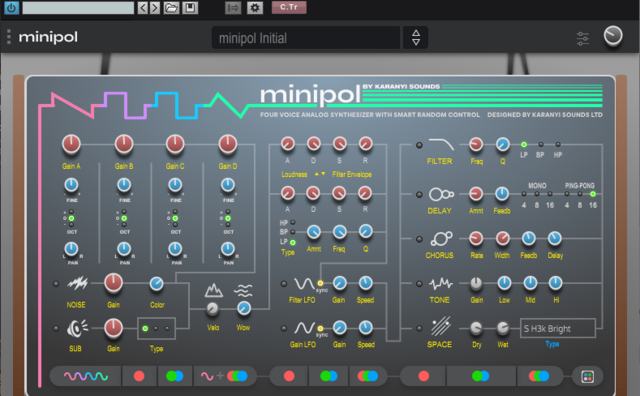
Task: Click the TONE waveform icon
Action: pos(441,283)
